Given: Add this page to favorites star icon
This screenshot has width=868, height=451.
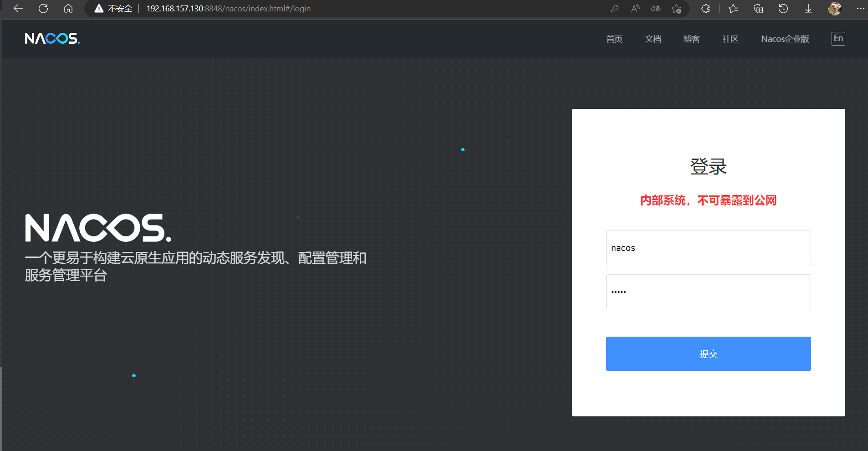Looking at the screenshot, I should [677, 9].
